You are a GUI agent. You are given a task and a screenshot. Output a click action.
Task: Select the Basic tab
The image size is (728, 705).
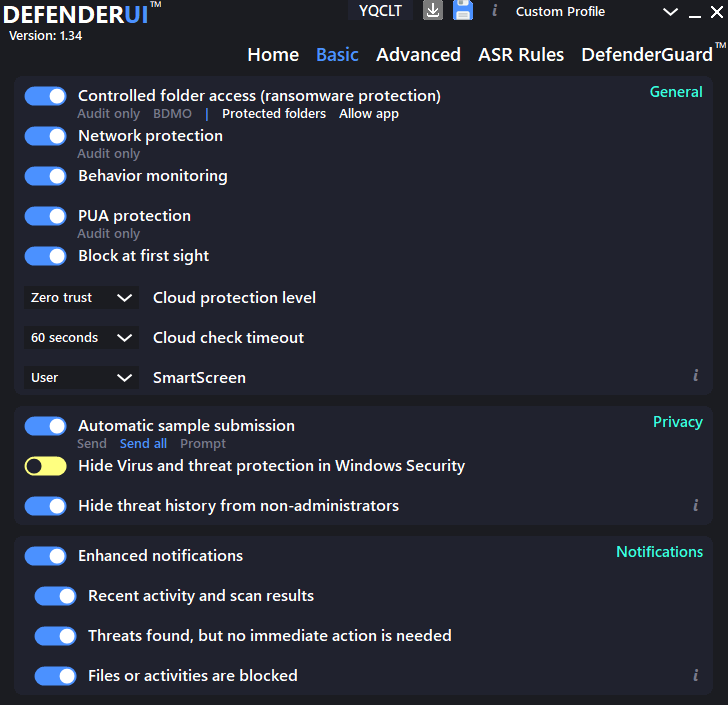click(337, 55)
